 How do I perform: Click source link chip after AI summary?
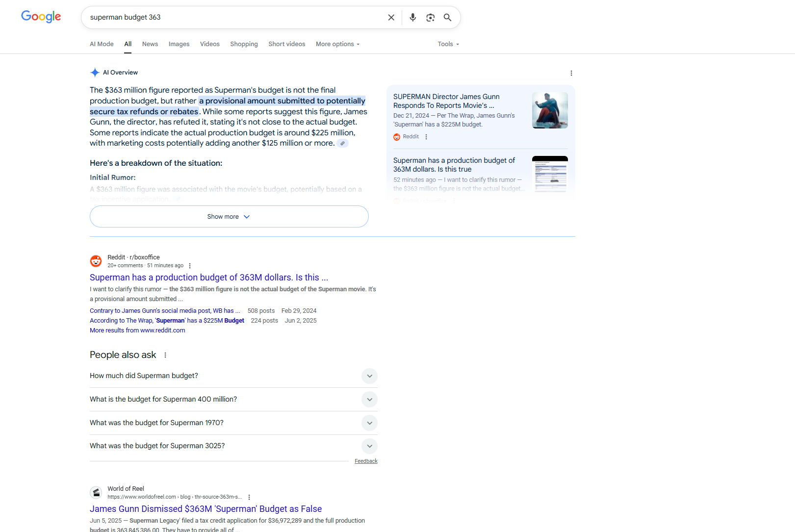[343, 143]
